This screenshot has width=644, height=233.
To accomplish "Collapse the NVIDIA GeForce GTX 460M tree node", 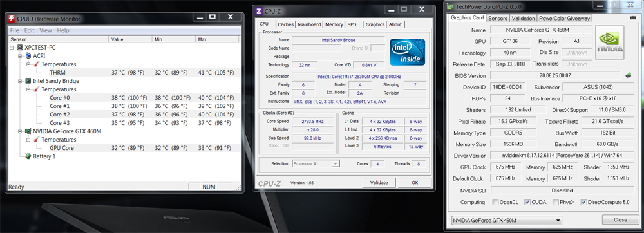I will tap(20, 131).
